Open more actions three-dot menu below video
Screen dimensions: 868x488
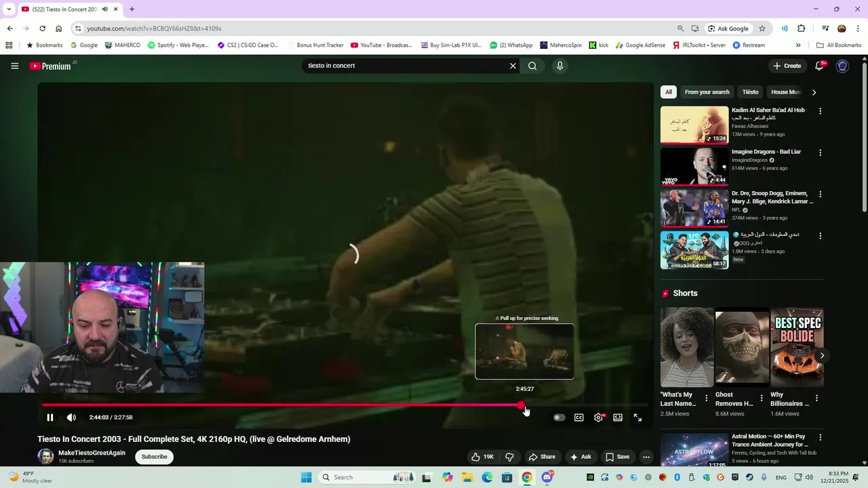pos(646,457)
